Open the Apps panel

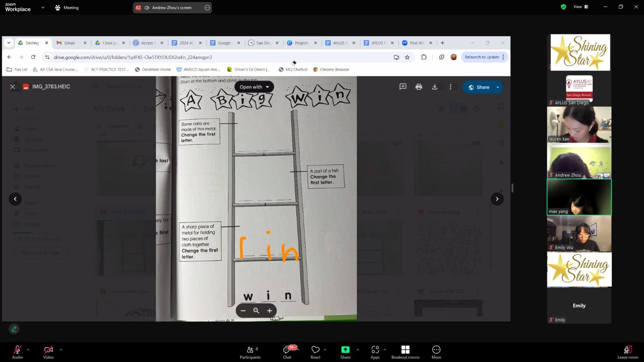pyautogui.click(x=375, y=352)
